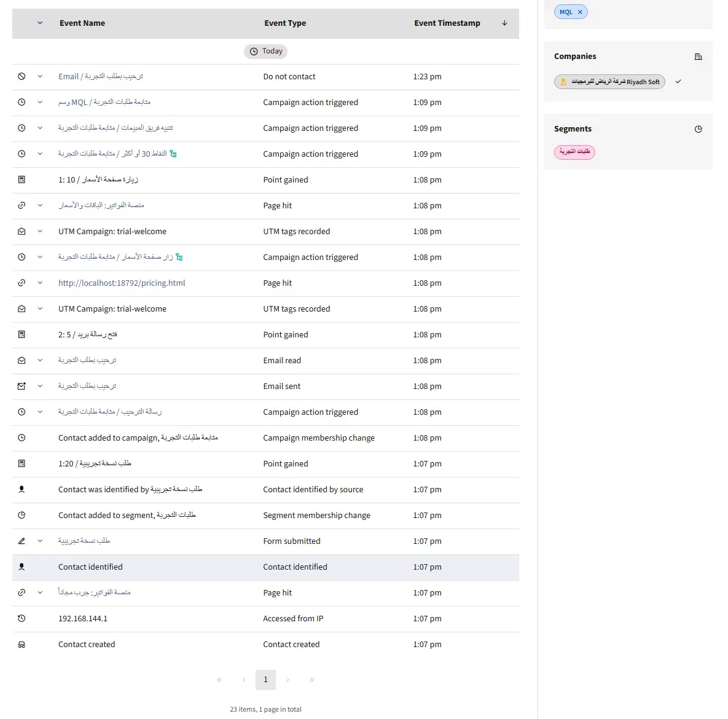Expand the Email read row details
The width and height of the screenshot is (728, 719).
click(x=40, y=361)
